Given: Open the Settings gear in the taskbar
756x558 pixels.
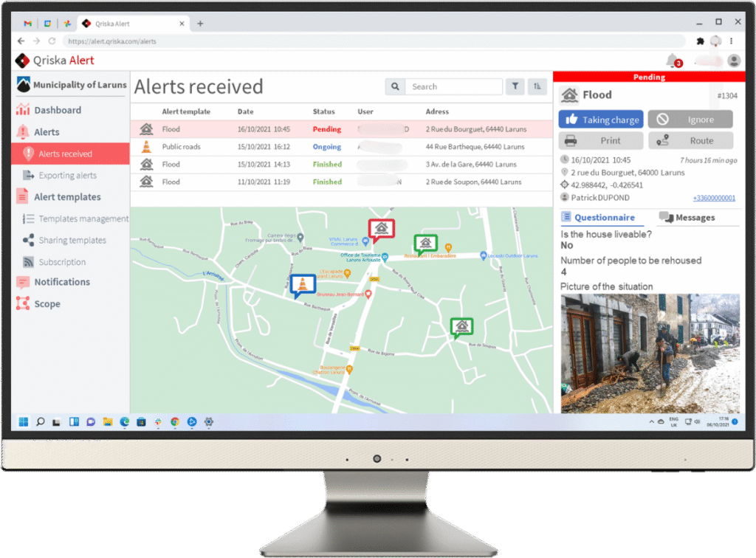Looking at the screenshot, I should tap(209, 422).
